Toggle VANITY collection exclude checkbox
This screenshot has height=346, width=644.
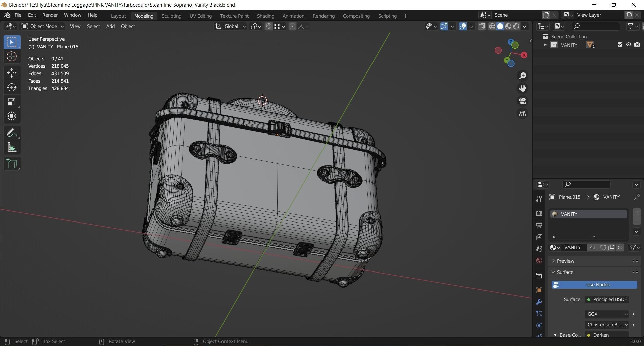click(x=620, y=45)
